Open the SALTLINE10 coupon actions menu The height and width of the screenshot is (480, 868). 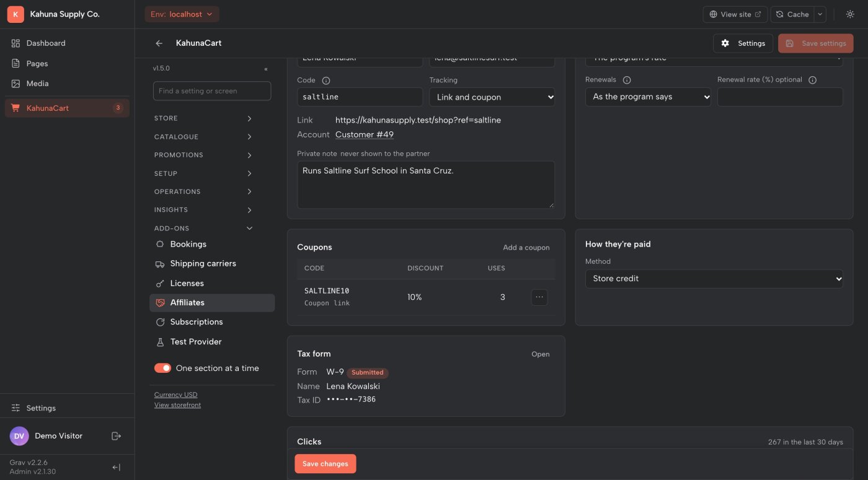[539, 297]
